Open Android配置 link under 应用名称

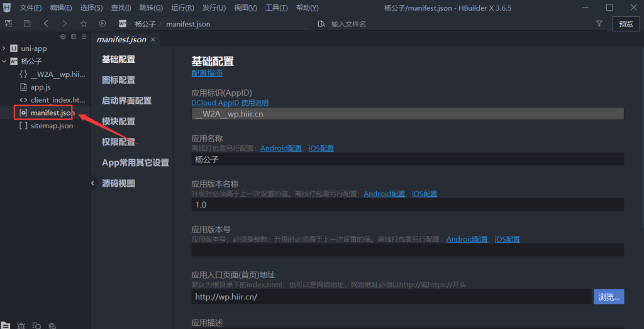281,148
